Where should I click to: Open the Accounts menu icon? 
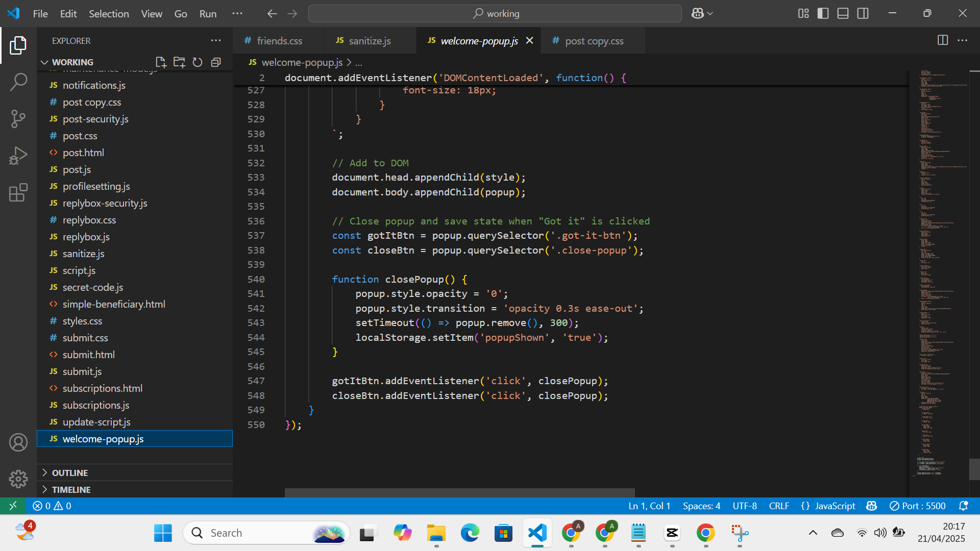(x=18, y=442)
